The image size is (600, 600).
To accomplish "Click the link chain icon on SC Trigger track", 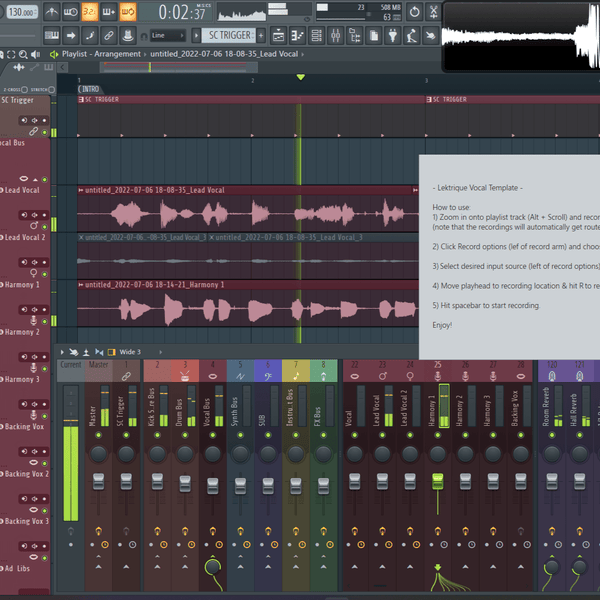I will point(34,131).
